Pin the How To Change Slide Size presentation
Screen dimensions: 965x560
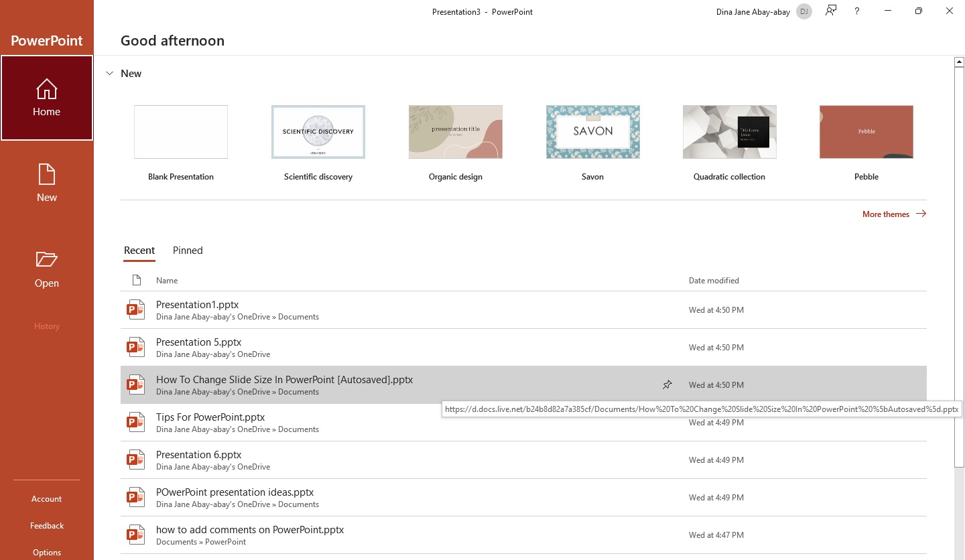pos(667,384)
